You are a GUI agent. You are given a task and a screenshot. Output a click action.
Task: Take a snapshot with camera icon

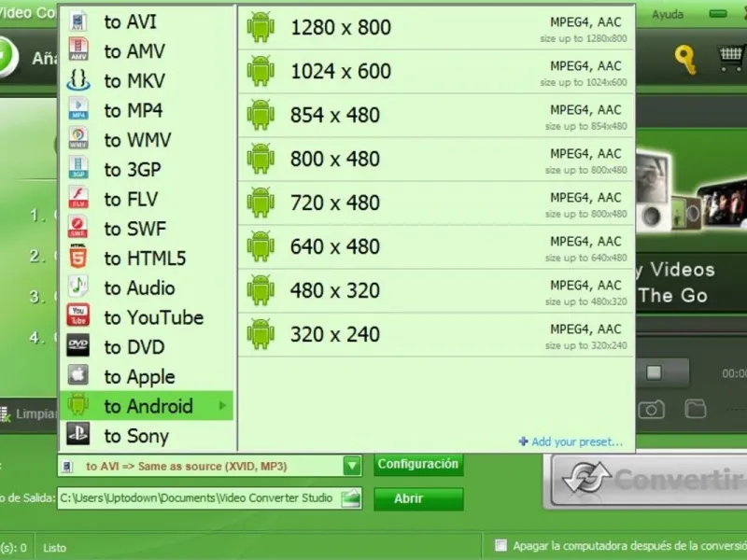click(x=651, y=410)
